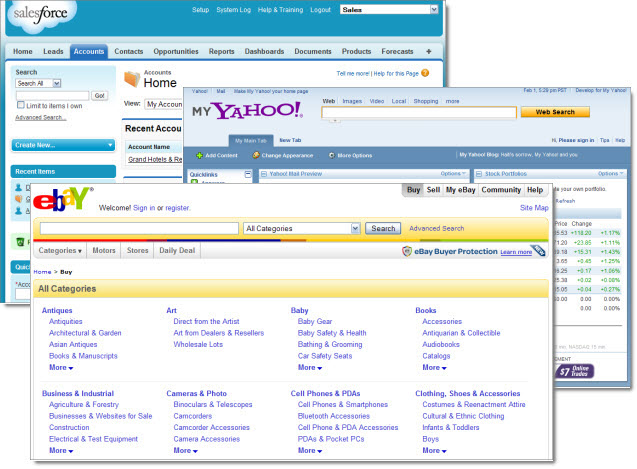Screen dimensions: 637x469
Task: Open the Accounts folder icon in Salesforce
Action: tap(132, 79)
